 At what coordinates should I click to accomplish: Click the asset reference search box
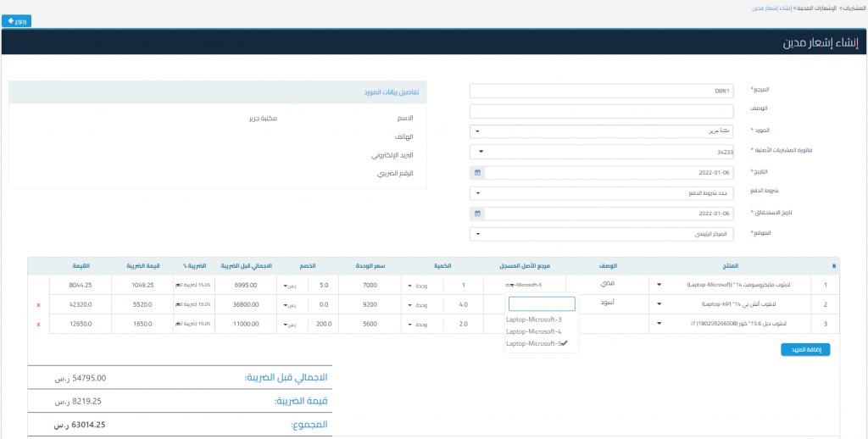pyautogui.click(x=542, y=304)
